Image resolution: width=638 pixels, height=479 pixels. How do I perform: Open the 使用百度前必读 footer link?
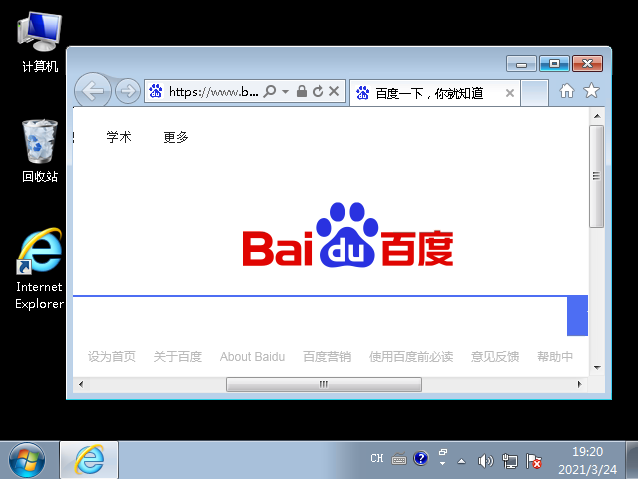(411, 357)
